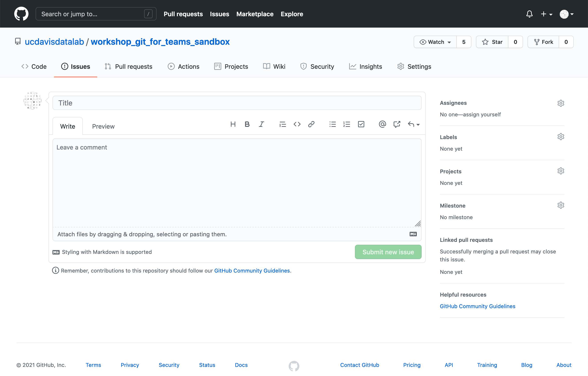
Task: Open the repository Pull requests tab
Action: [x=129, y=67]
